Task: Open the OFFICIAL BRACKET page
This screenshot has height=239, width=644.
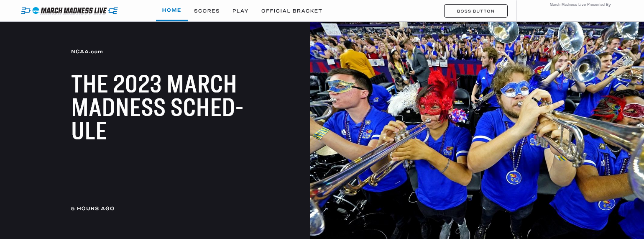Action: (292, 11)
